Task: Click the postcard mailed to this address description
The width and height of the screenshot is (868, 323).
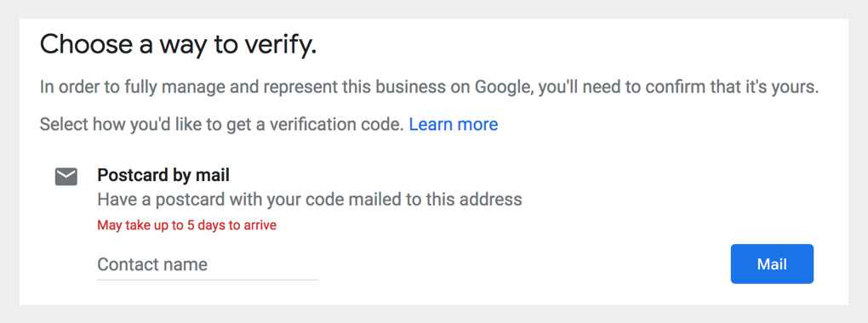Action: tap(310, 199)
